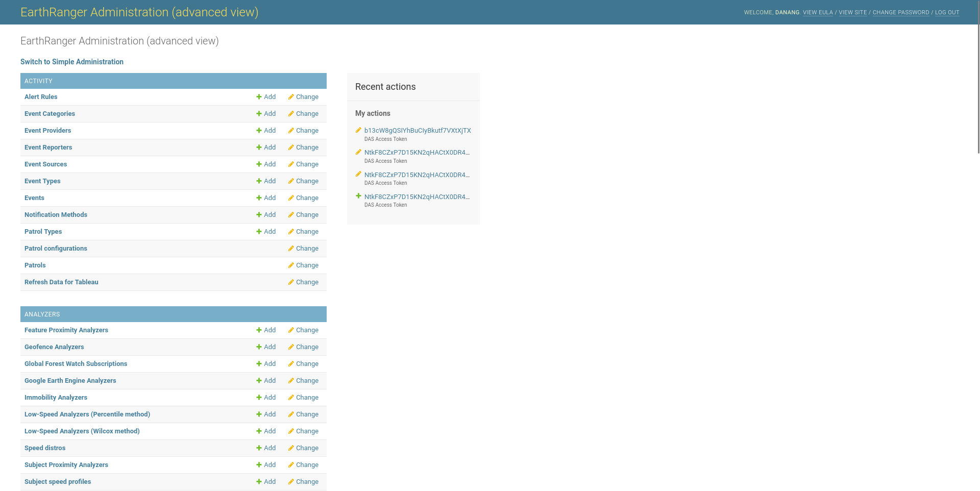This screenshot has height=491, width=980.
Task: Open Change Password in the header
Action: click(901, 12)
